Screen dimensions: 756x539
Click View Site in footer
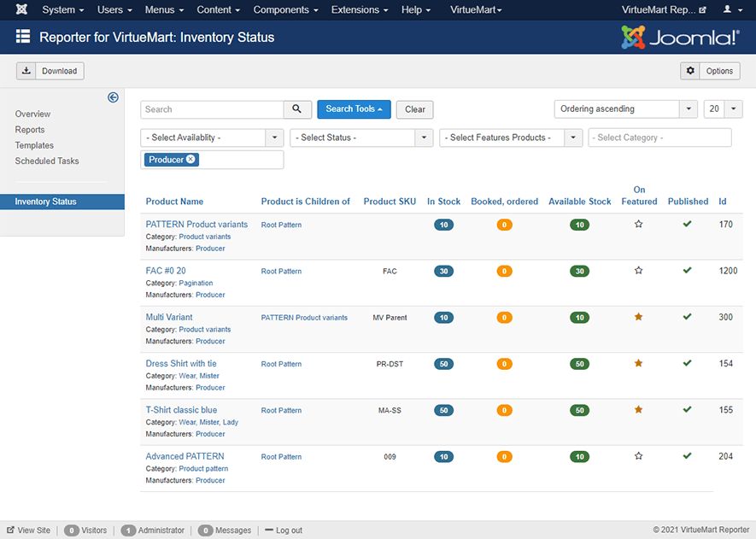pyautogui.click(x=28, y=530)
